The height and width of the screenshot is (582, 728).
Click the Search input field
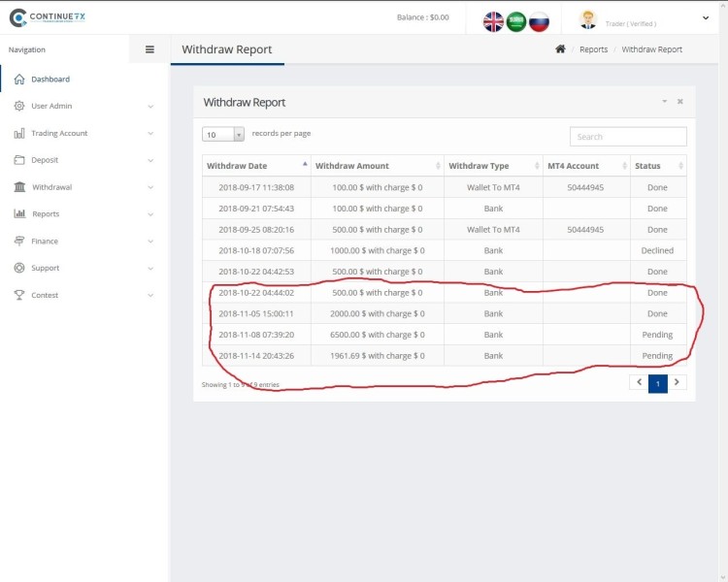coord(628,137)
